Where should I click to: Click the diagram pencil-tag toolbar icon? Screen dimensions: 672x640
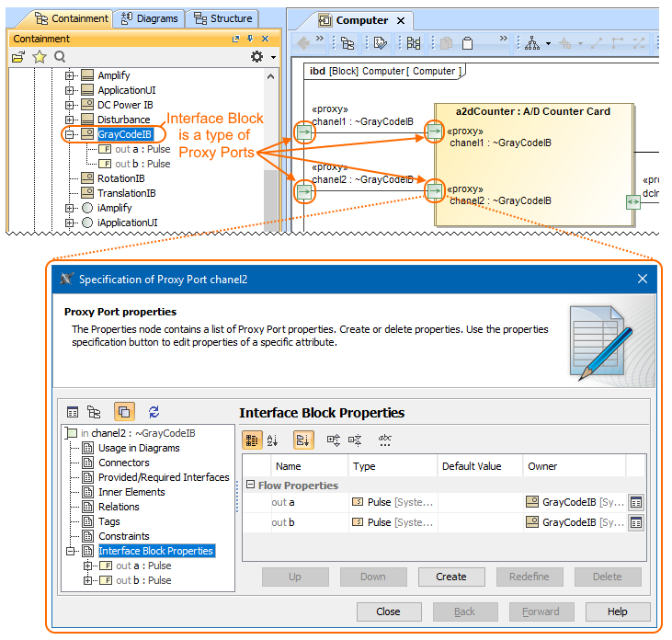(x=381, y=43)
